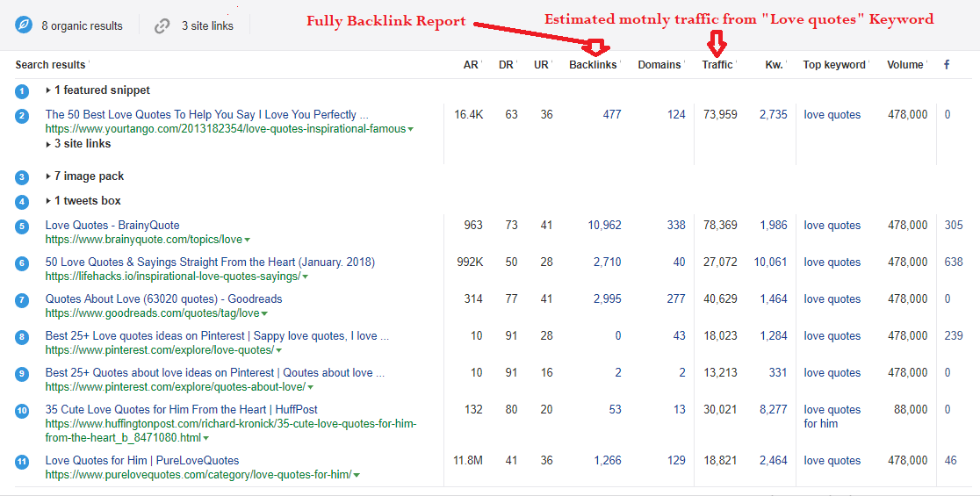Click the organic results leaf icon
The height and width of the screenshot is (496, 980).
click(x=24, y=25)
